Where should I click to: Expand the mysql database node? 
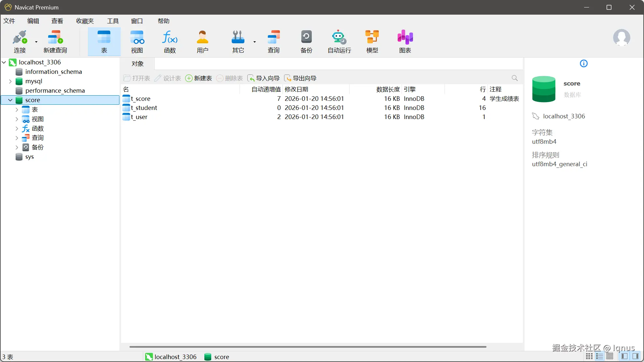[x=10, y=81]
